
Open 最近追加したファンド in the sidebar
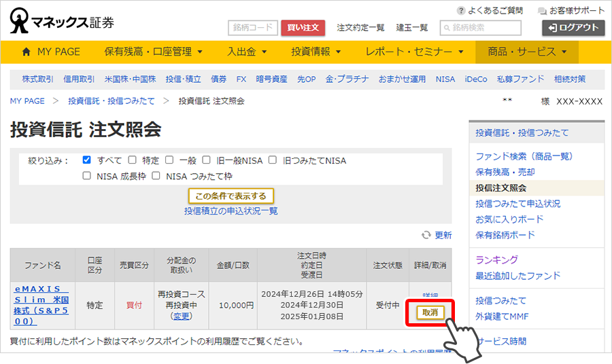point(517,276)
